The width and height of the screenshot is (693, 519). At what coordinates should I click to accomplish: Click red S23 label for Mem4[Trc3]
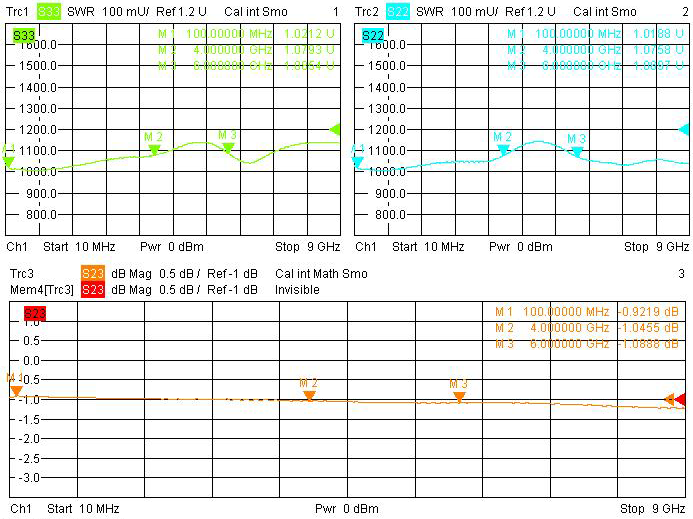(92, 290)
